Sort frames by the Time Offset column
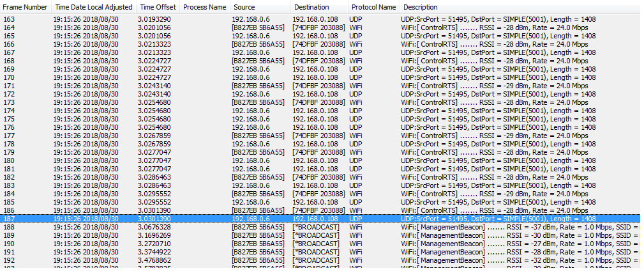Screen dimensions: 644x273 (x=156, y=7)
